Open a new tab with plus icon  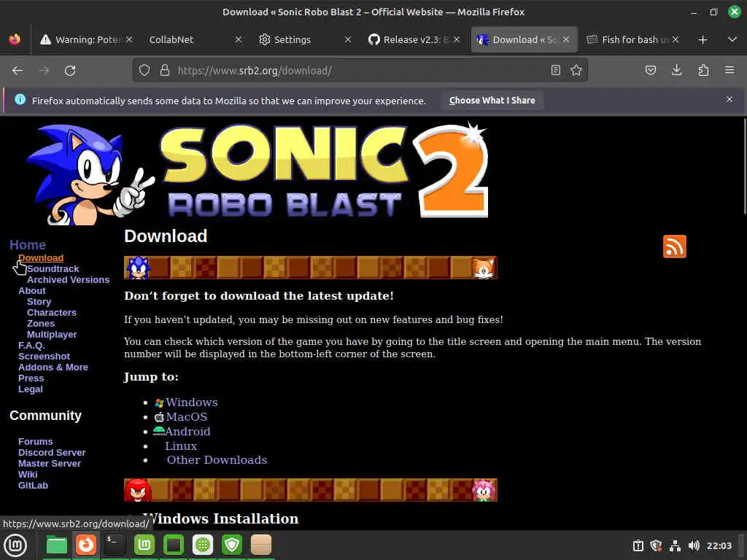pos(703,39)
